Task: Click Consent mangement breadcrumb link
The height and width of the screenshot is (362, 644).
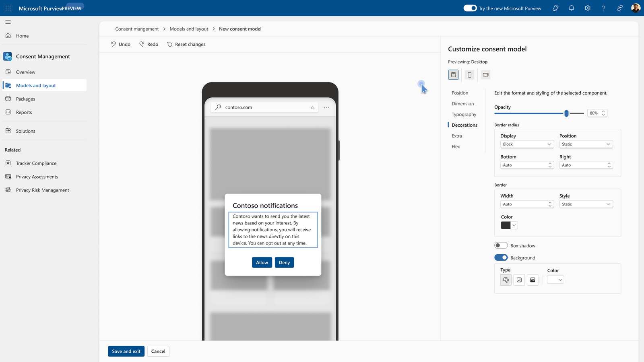Action: click(137, 29)
